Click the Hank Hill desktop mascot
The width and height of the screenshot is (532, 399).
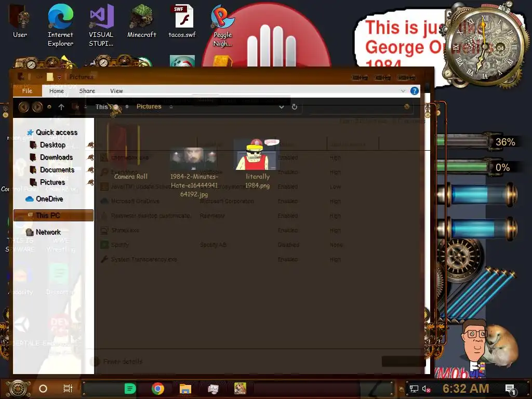coord(475,348)
